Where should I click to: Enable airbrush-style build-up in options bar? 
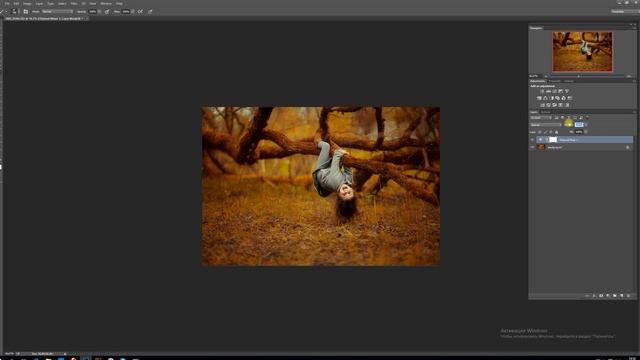140,11
